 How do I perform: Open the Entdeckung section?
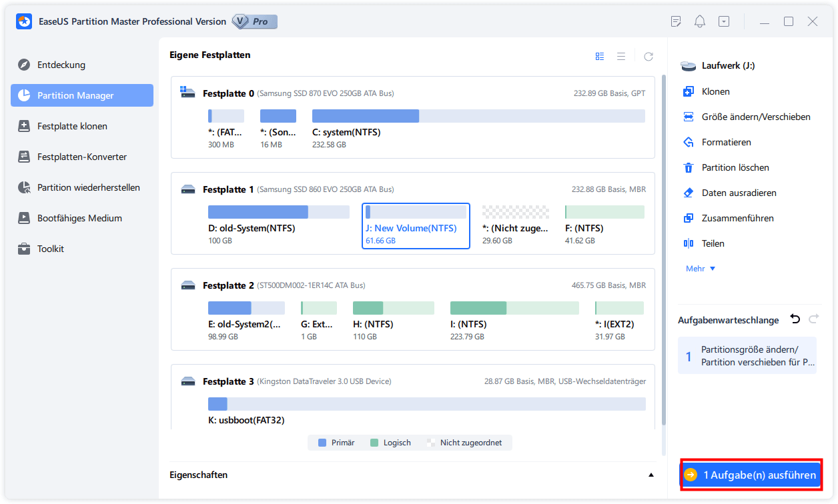[82, 65]
